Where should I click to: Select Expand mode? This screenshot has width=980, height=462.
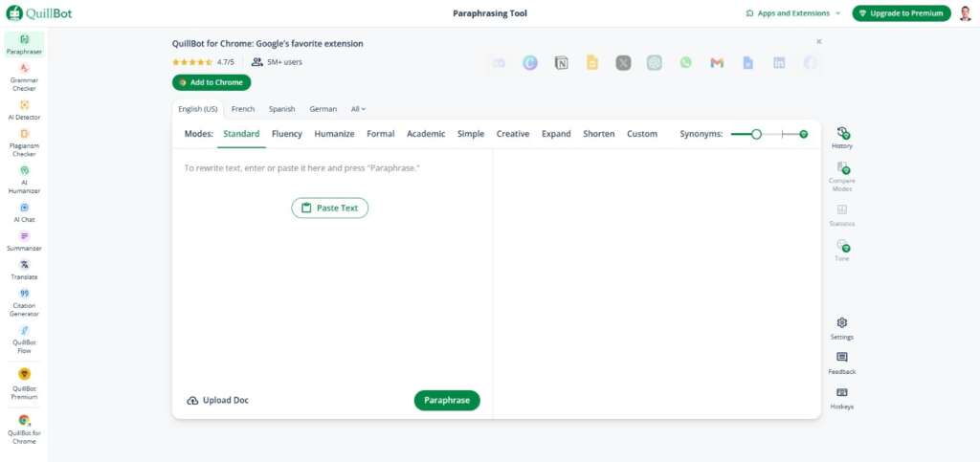click(556, 134)
